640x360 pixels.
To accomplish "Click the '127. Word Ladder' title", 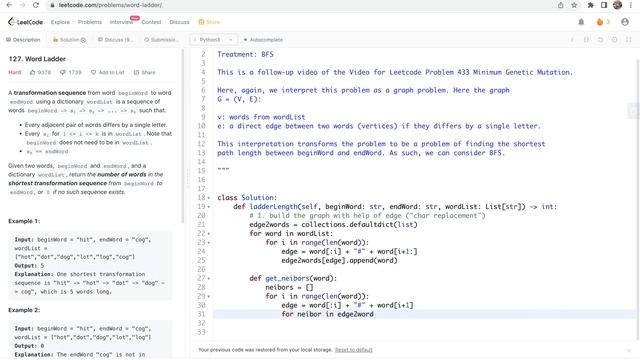I will point(37,59).
